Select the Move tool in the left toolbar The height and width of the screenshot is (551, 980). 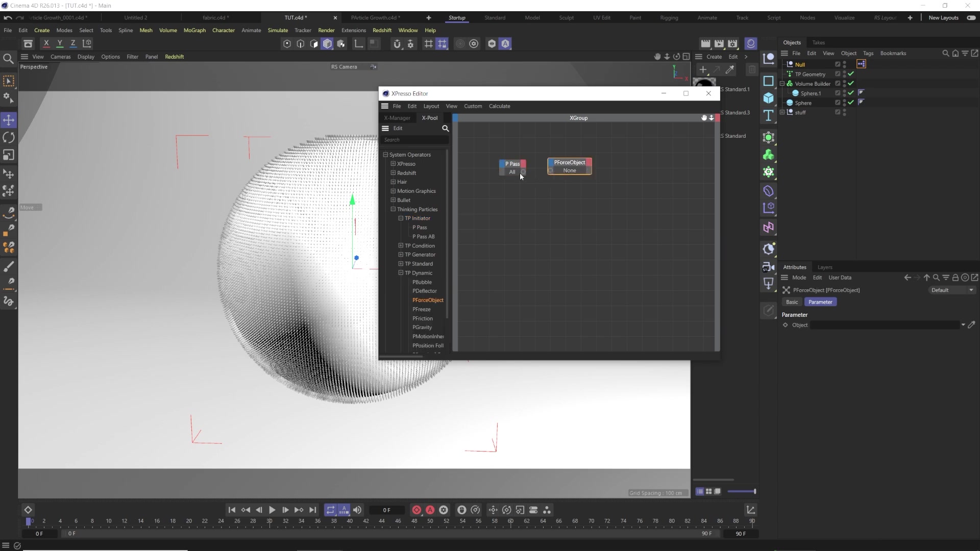pos(9,120)
